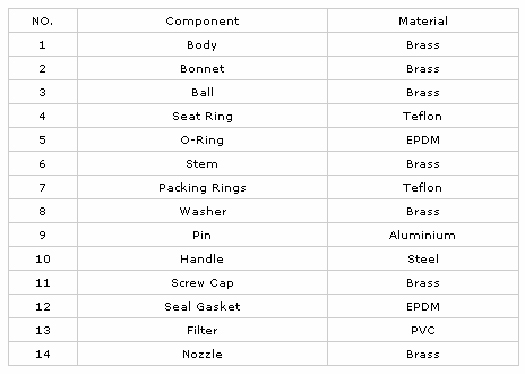Click the Component column header

[x=202, y=21]
